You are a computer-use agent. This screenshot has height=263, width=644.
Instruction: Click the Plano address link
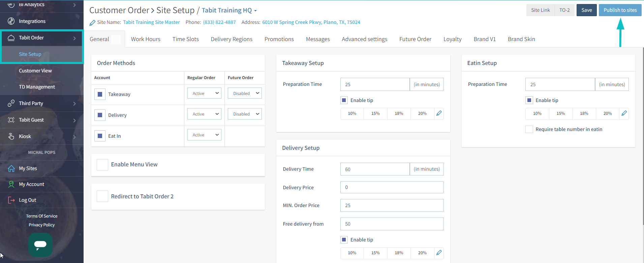tap(311, 22)
